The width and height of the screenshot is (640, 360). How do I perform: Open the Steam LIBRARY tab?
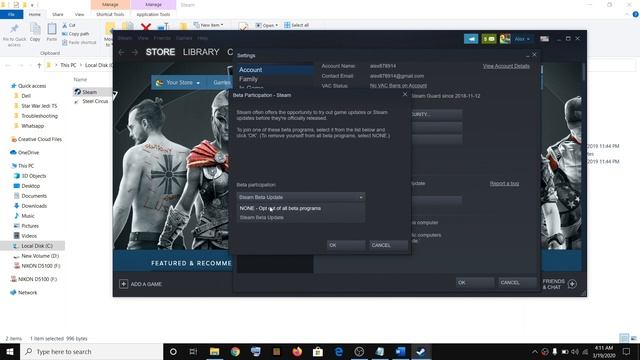(201, 52)
